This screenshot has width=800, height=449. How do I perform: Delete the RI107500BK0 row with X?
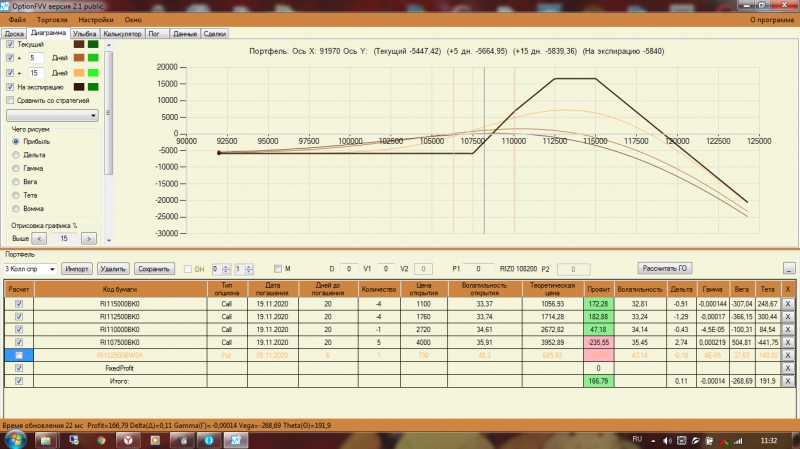788,342
